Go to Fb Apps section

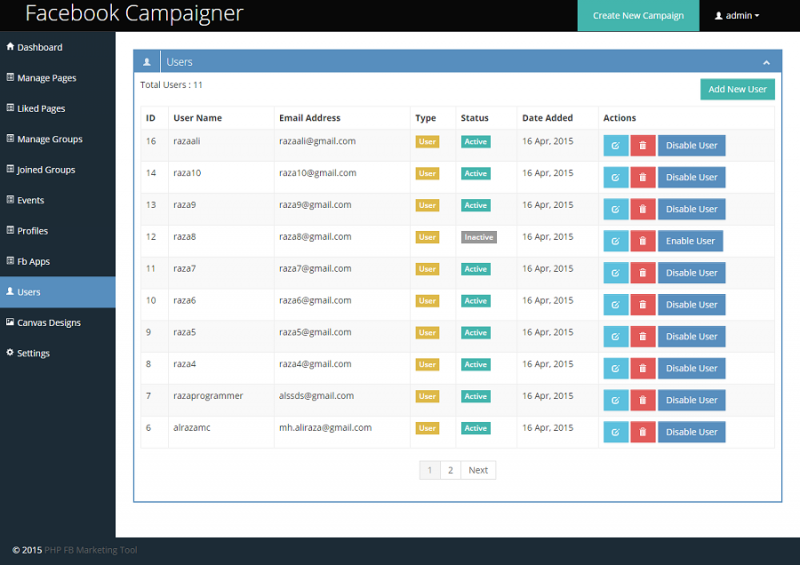pyautogui.click(x=58, y=261)
